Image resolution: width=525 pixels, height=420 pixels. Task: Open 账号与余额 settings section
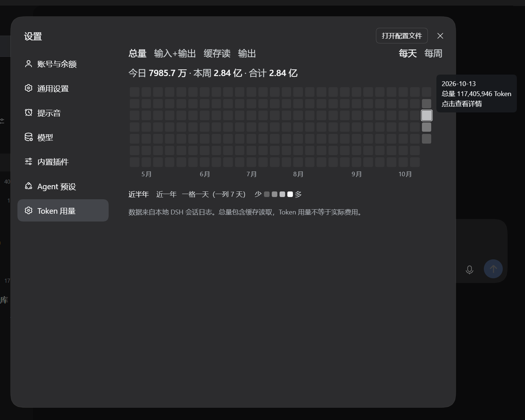tap(63, 64)
